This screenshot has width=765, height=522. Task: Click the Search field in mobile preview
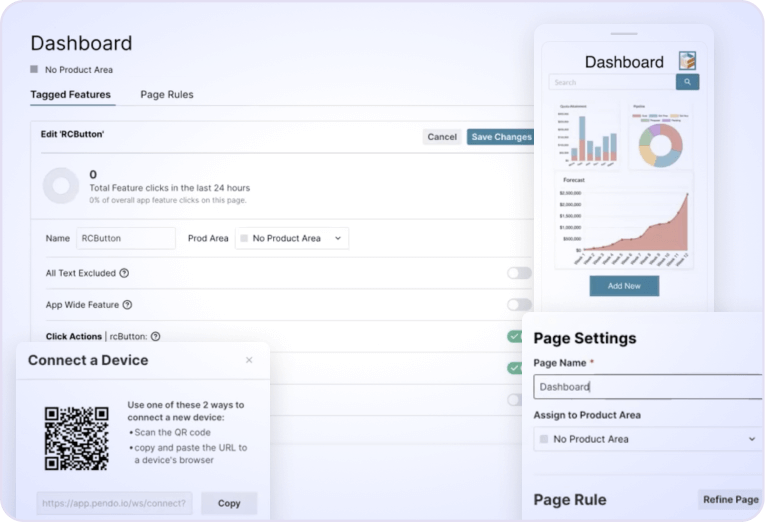(x=612, y=82)
